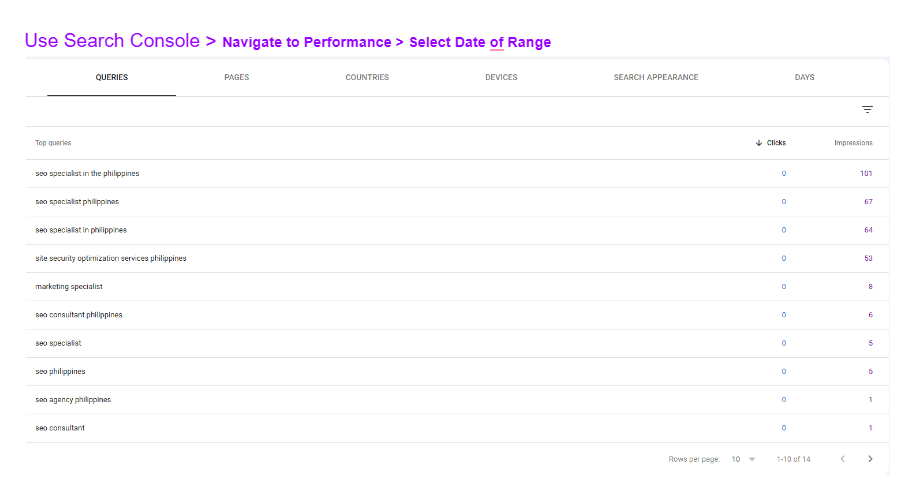Switch to the Queries tab
The width and height of the screenshot is (899, 495).
[x=111, y=77]
